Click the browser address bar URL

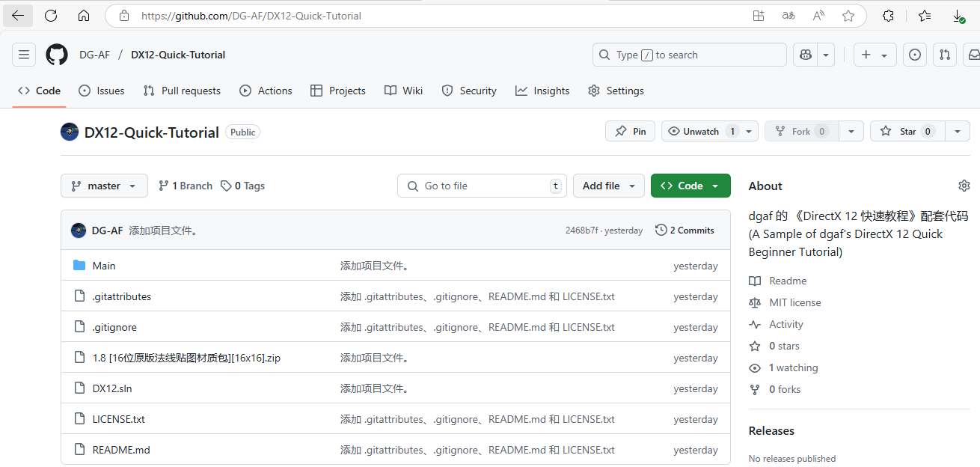coord(251,16)
